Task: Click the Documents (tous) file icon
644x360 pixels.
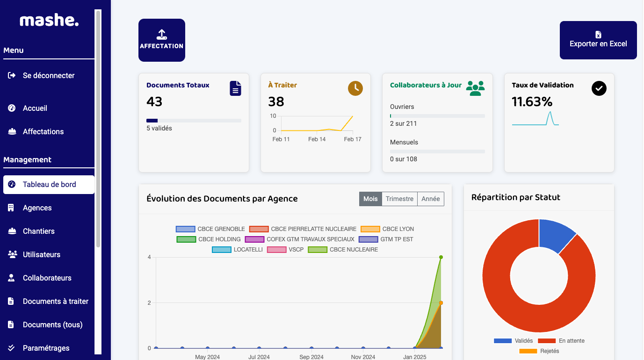Action: pyautogui.click(x=11, y=324)
